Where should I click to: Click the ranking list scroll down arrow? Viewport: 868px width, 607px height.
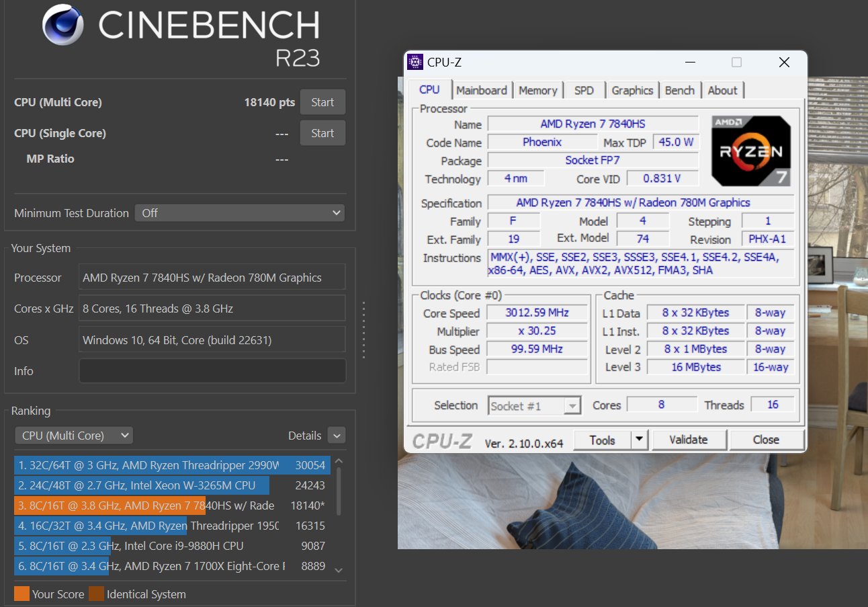point(338,570)
